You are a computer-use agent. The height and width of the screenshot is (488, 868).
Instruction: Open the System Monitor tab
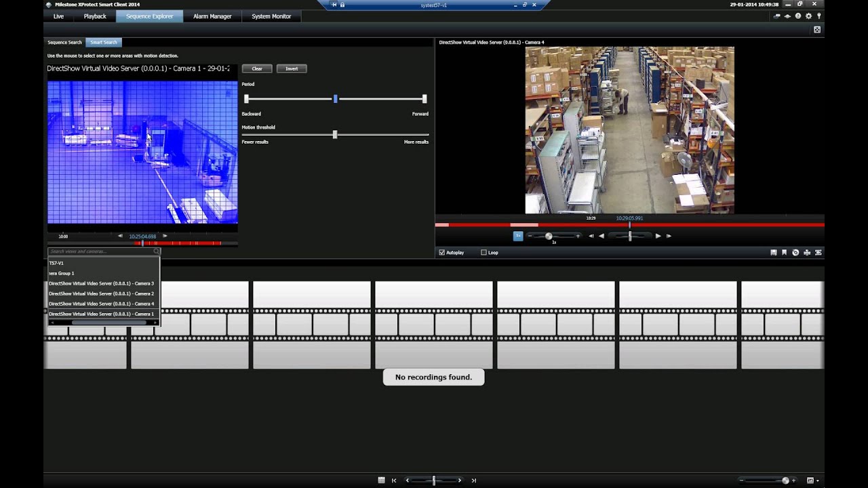click(x=271, y=16)
